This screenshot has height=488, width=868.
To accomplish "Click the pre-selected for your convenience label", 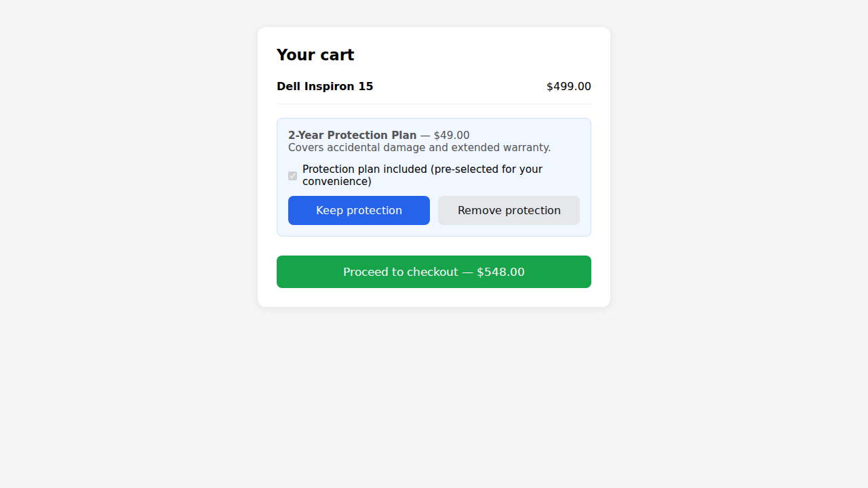I will point(422,176).
